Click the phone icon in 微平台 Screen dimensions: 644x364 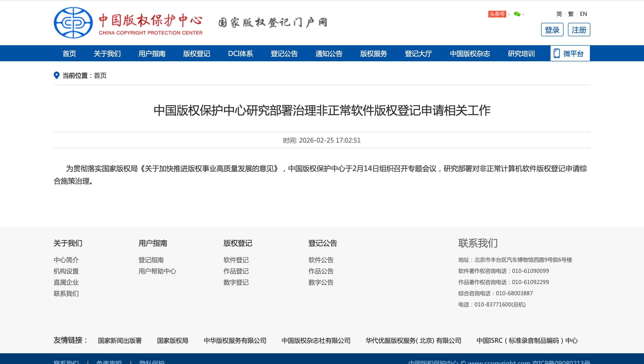[x=557, y=53]
